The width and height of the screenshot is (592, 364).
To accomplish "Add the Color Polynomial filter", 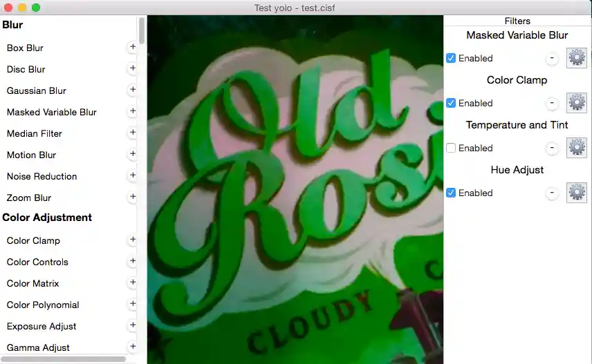I will pos(133,304).
